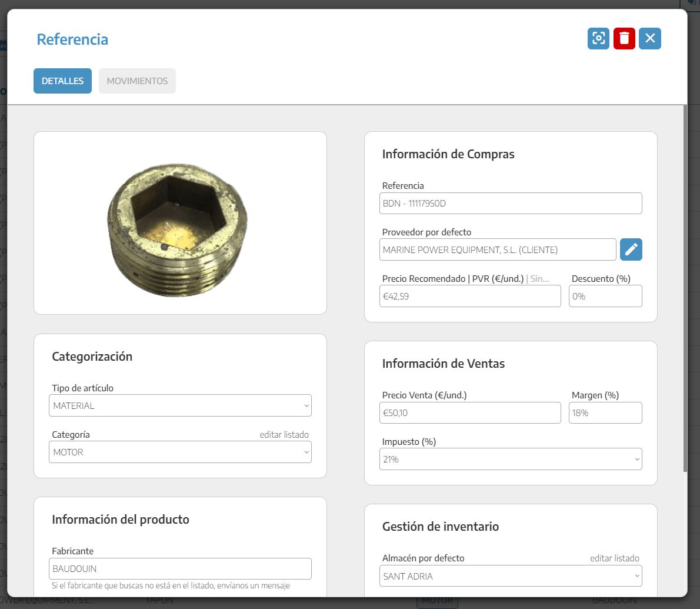Click editar listado link beside Almacén
This screenshot has width=700, height=609.
(x=614, y=558)
